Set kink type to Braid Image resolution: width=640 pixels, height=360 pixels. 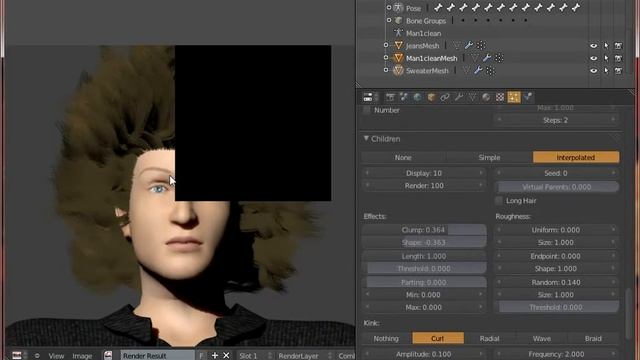coord(593,338)
